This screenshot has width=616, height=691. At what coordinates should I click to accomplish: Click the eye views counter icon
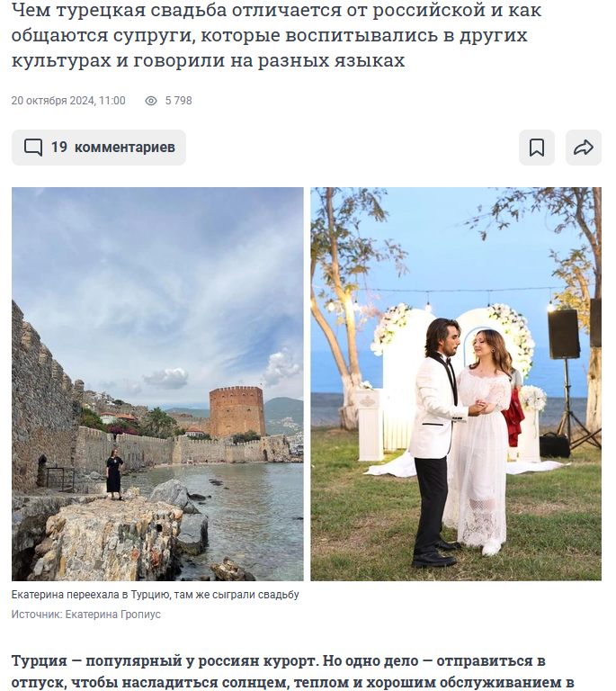[x=151, y=101]
